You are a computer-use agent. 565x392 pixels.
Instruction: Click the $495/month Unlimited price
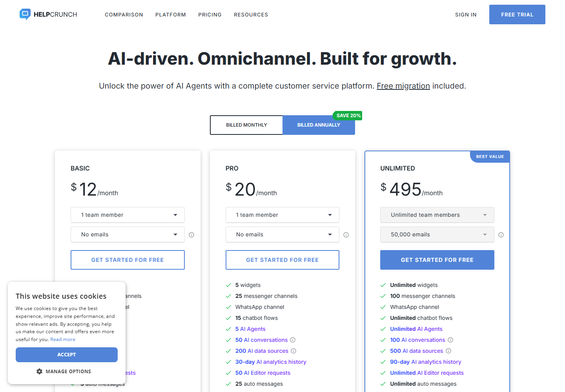click(x=412, y=189)
